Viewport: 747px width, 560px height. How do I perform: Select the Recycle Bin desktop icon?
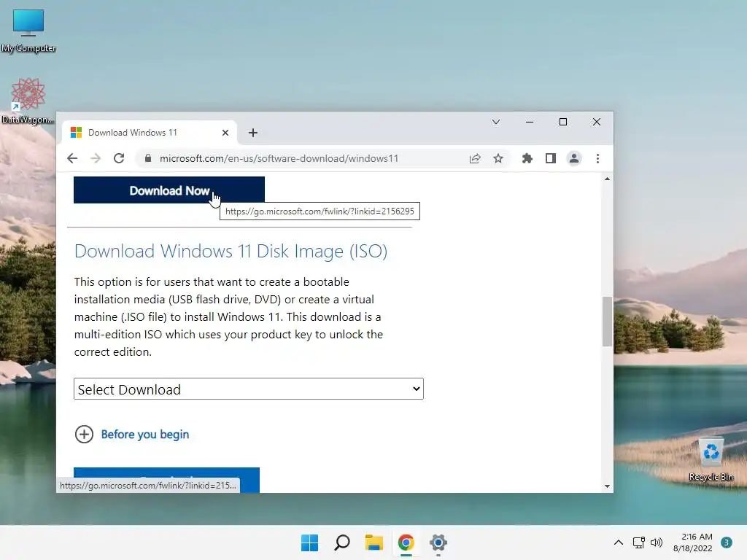click(711, 460)
